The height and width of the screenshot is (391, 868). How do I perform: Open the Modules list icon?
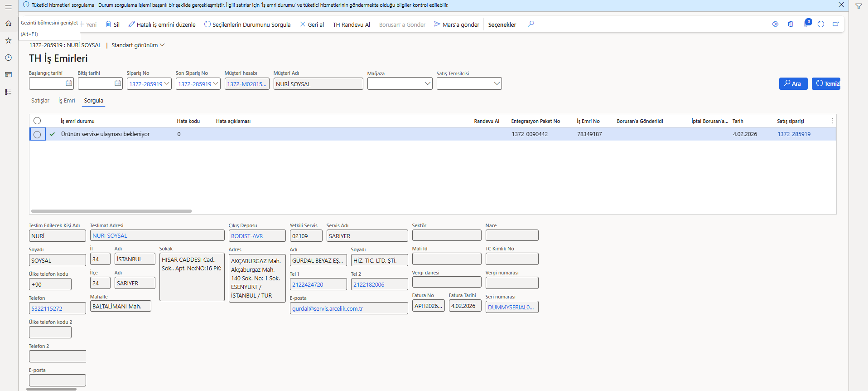8,92
